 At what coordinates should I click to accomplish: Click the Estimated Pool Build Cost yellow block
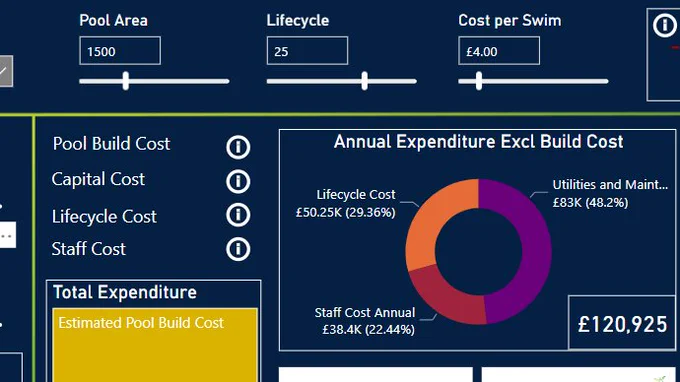[x=155, y=345]
